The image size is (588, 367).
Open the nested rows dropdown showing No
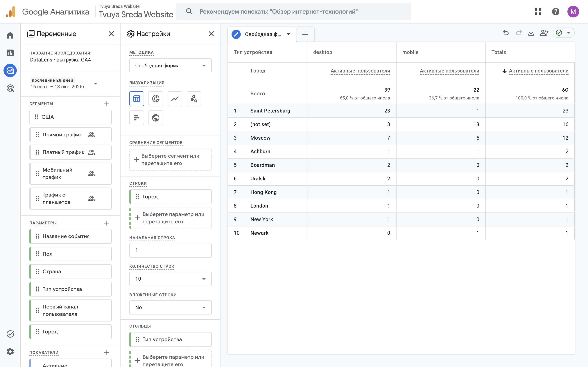(170, 308)
